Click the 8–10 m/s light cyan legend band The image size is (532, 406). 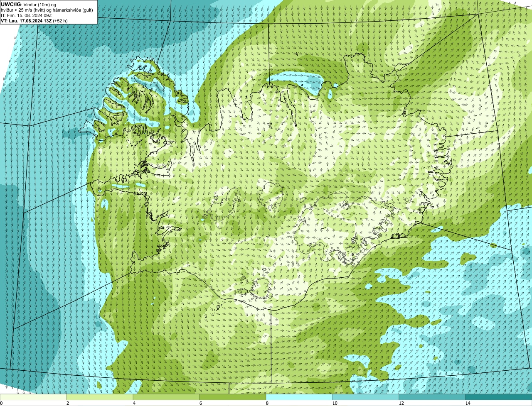click(299, 397)
